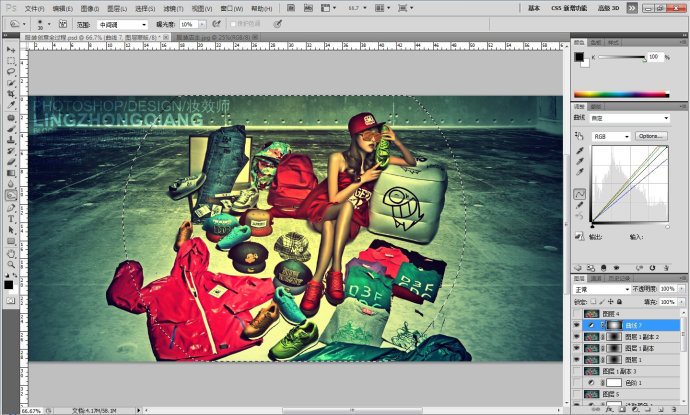
Task: Switch to the 蒙版 masks tab
Action: click(x=596, y=107)
